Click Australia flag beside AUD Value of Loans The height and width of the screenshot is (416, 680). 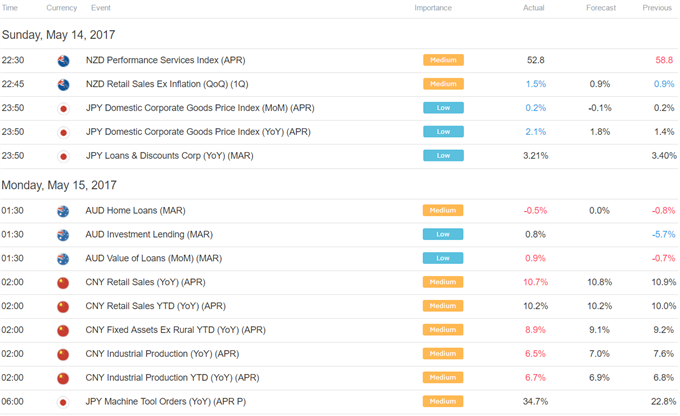click(63, 259)
